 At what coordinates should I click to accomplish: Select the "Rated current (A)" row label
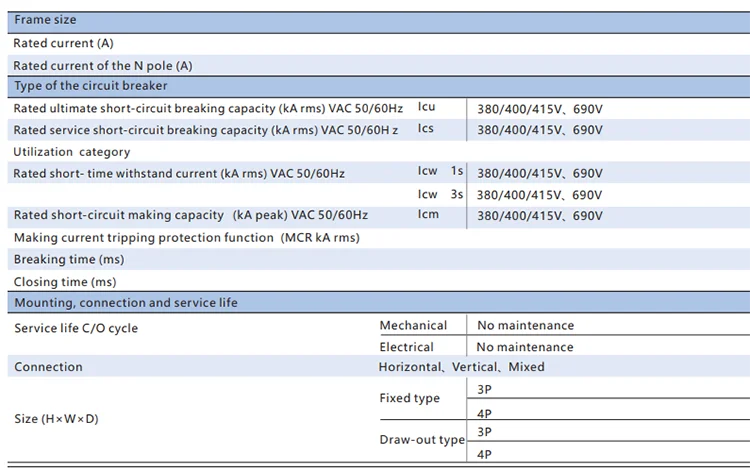click(x=63, y=44)
